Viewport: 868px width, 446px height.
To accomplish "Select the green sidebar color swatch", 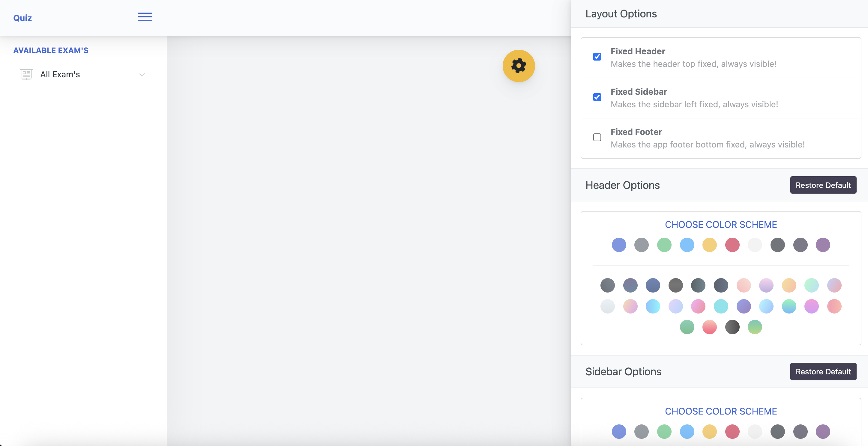I will (664, 432).
